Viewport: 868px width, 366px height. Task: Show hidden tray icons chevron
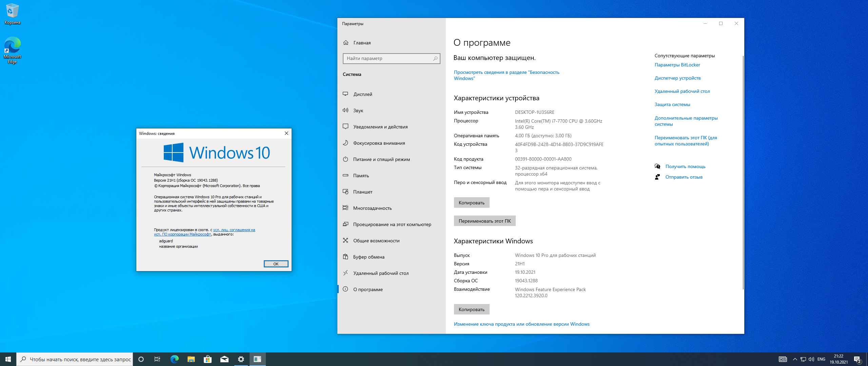point(795,359)
